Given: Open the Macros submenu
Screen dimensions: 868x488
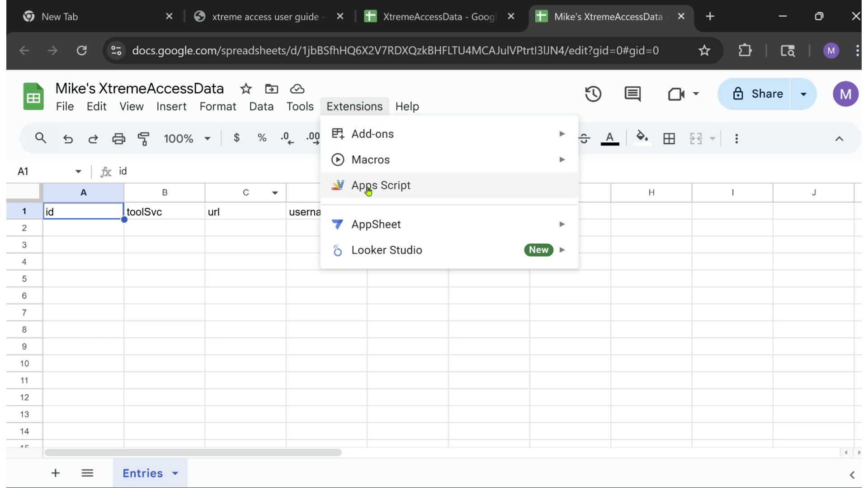Looking at the screenshot, I should 449,160.
